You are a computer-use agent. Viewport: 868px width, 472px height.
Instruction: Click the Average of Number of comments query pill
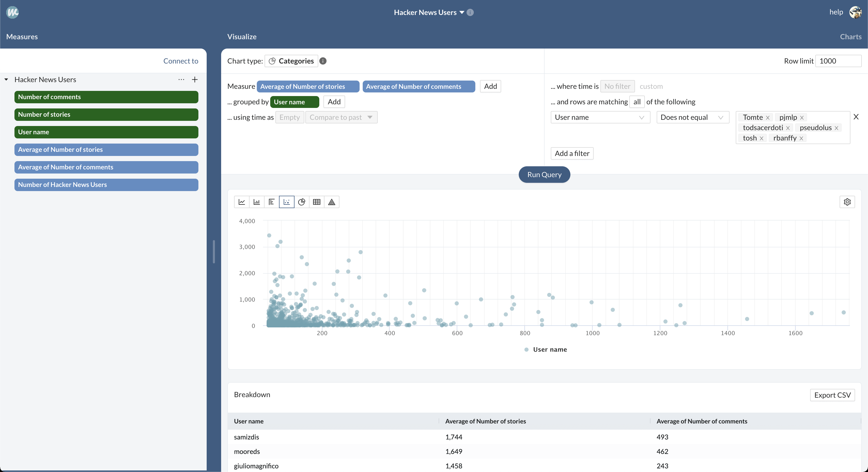(419, 86)
